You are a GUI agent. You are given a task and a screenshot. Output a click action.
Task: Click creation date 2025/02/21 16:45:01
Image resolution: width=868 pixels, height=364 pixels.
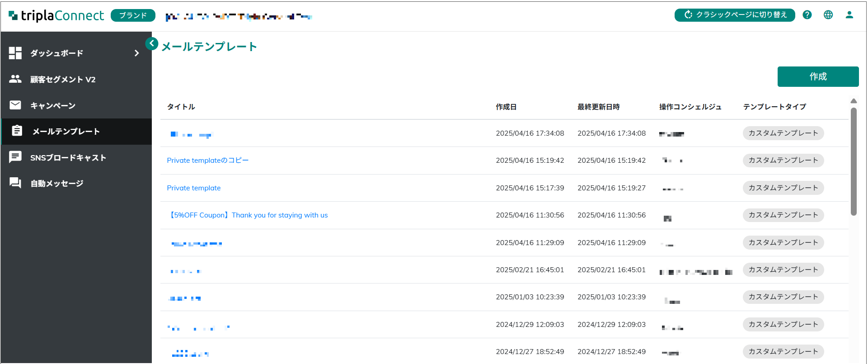coord(530,270)
